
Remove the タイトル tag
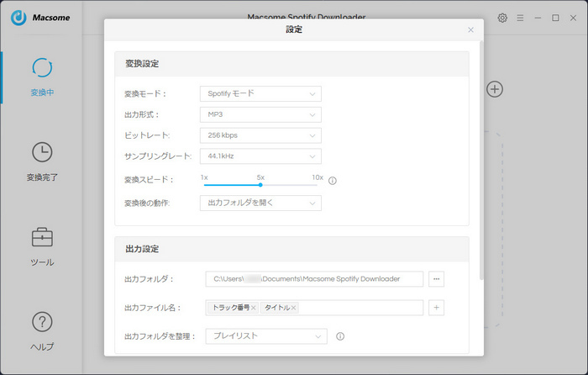tap(294, 308)
